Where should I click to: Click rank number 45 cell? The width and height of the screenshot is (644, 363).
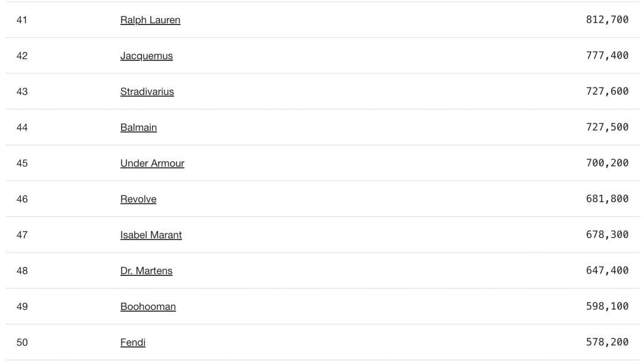(x=22, y=163)
